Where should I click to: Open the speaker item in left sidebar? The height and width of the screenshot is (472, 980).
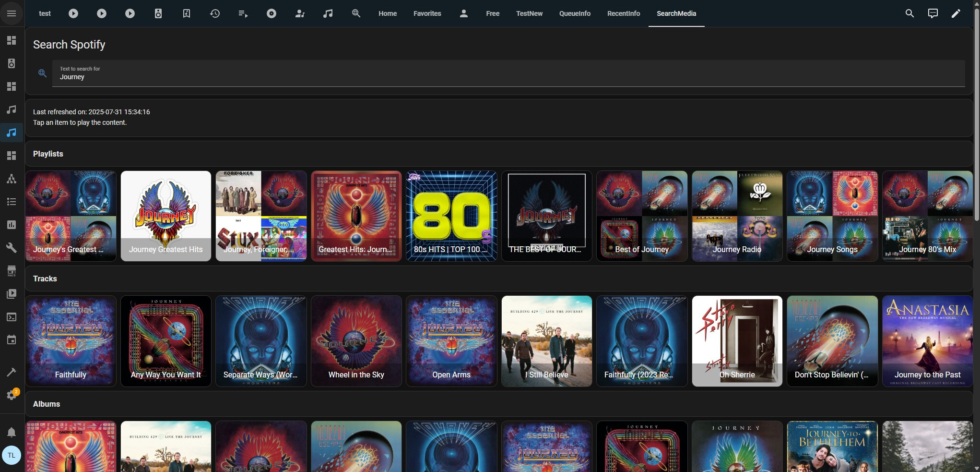tap(12, 63)
